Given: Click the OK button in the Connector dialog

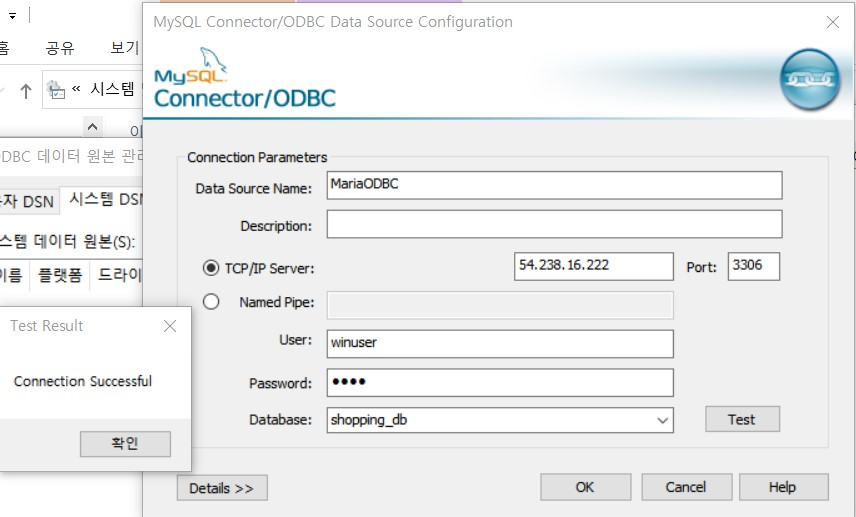Looking at the screenshot, I should (585, 487).
